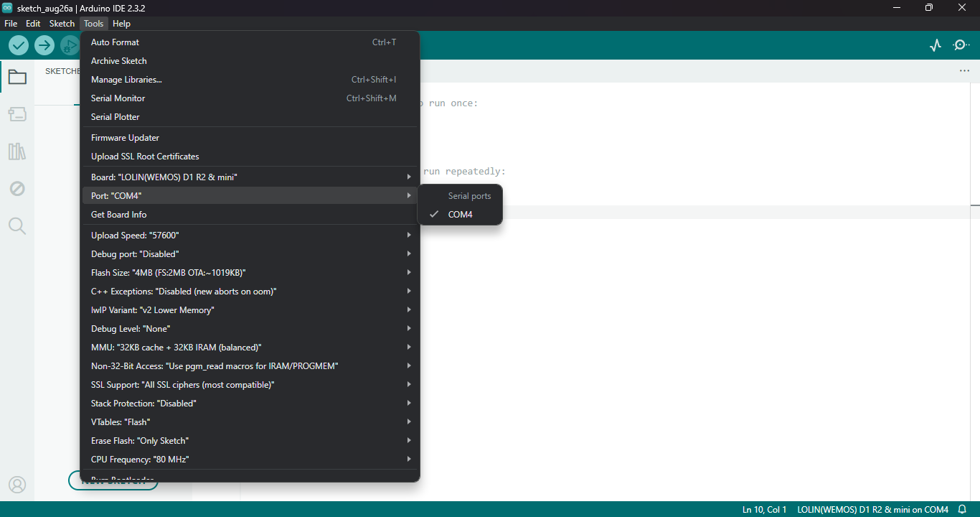
Task: Expand the lwIP Variant submenu
Action: pyautogui.click(x=250, y=310)
